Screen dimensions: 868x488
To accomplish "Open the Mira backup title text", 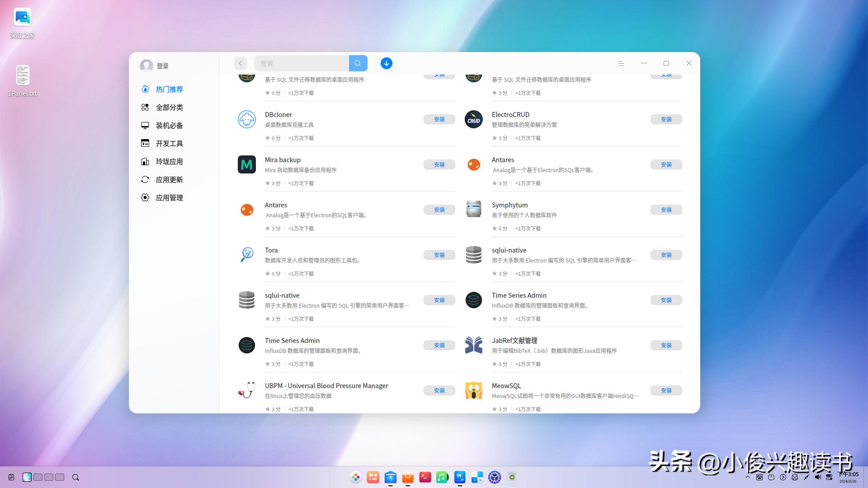I will click(283, 160).
